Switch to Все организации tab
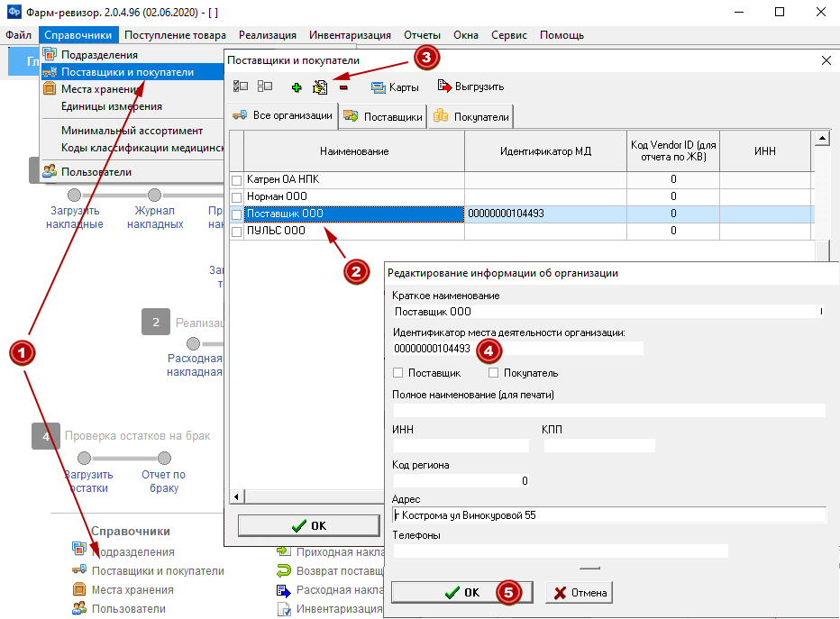The height and width of the screenshot is (619, 840). pyautogui.click(x=283, y=115)
